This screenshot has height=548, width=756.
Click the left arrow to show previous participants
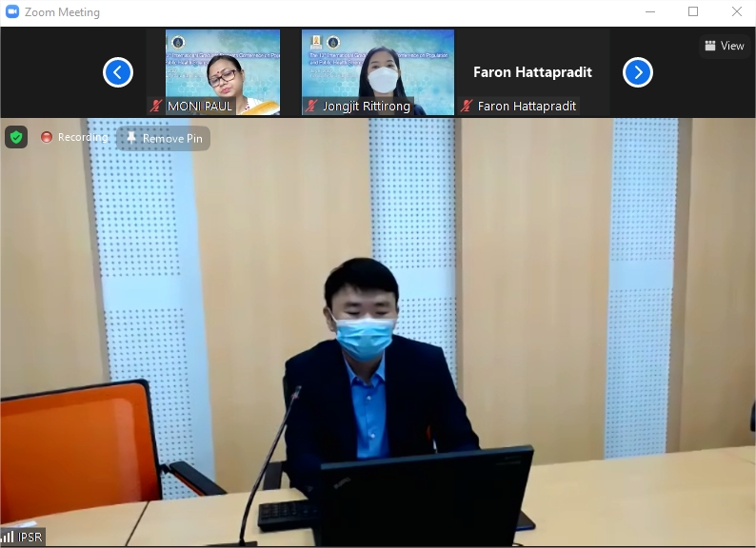[118, 72]
